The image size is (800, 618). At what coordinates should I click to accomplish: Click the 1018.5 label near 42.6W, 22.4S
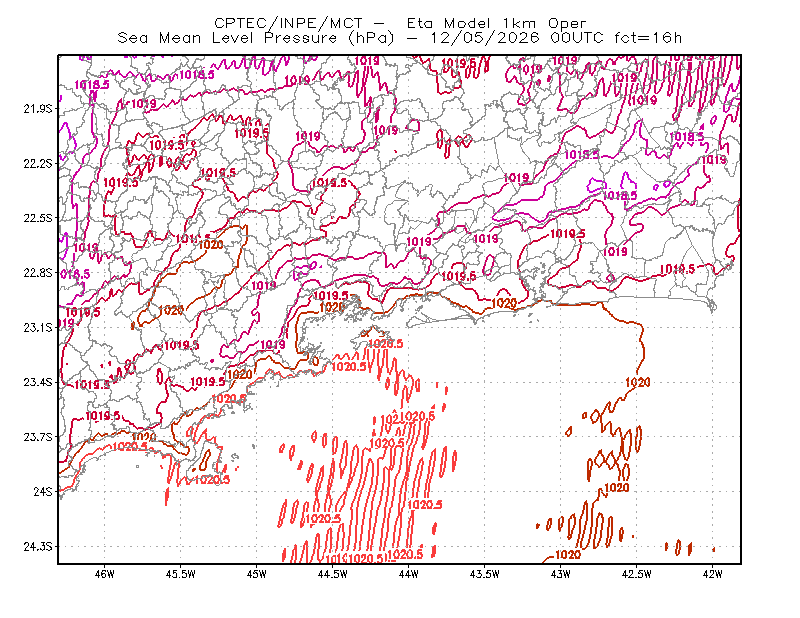click(x=620, y=195)
